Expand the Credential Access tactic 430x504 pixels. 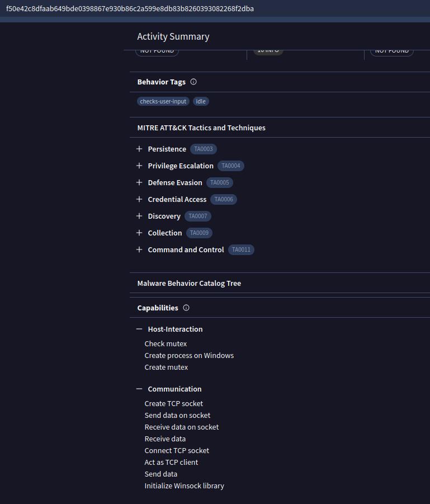(x=139, y=199)
